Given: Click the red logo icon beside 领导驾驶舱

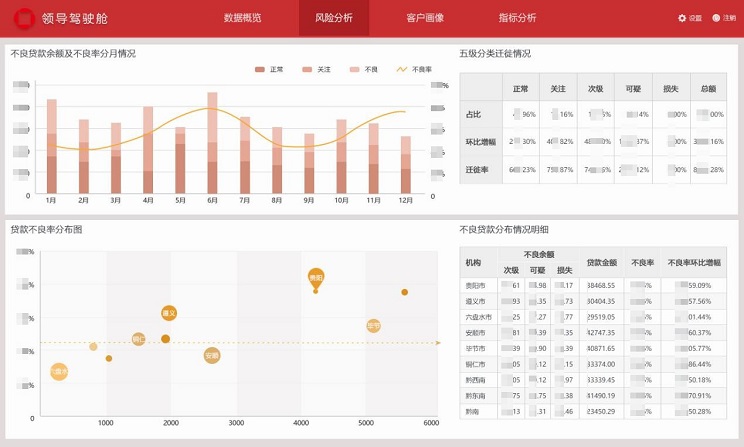Looking at the screenshot, I should pyautogui.click(x=24, y=18).
